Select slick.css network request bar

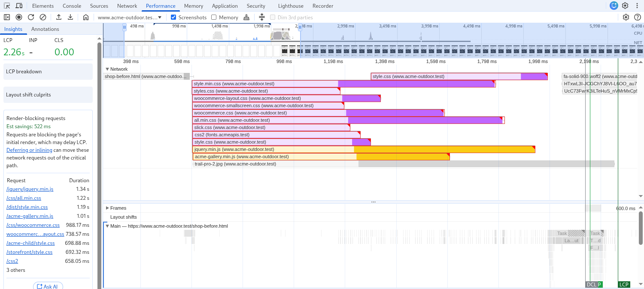pyautogui.click(x=271, y=127)
